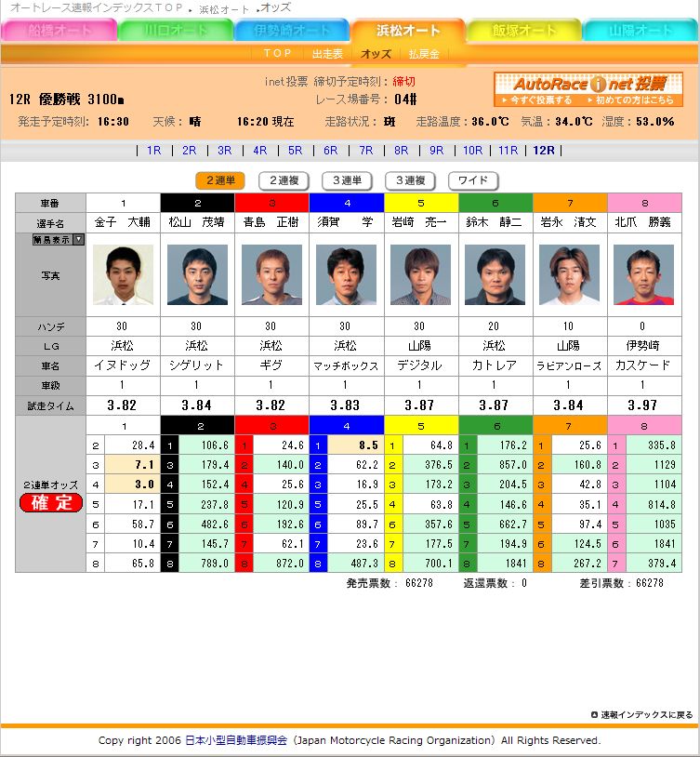Click the AutoRace inet 投票 banner
This screenshot has height=757, width=700.
click(588, 89)
